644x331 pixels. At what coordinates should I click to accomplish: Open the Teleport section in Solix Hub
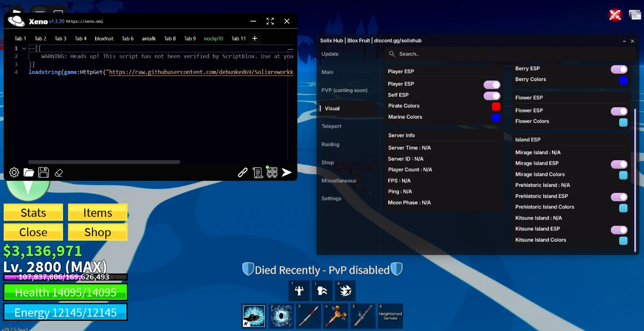point(332,126)
